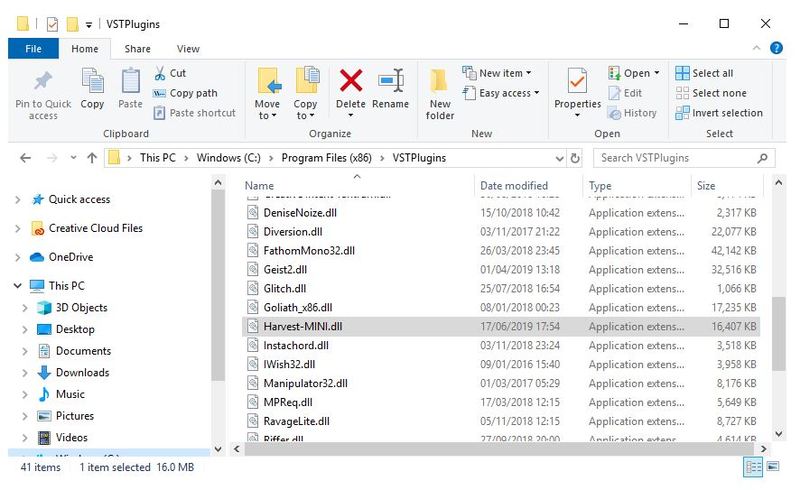The height and width of the screenshot is (490, 800).
Task: Switch to the Home ribbon tab
Action: (x=85, y=49)
